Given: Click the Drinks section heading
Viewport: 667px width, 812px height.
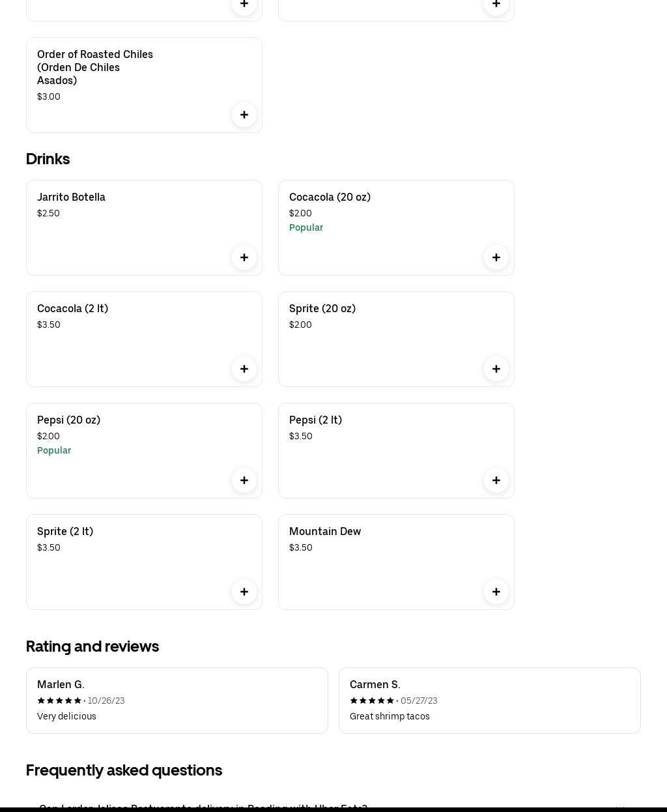Looking at the screenshot, I should 48,159.
